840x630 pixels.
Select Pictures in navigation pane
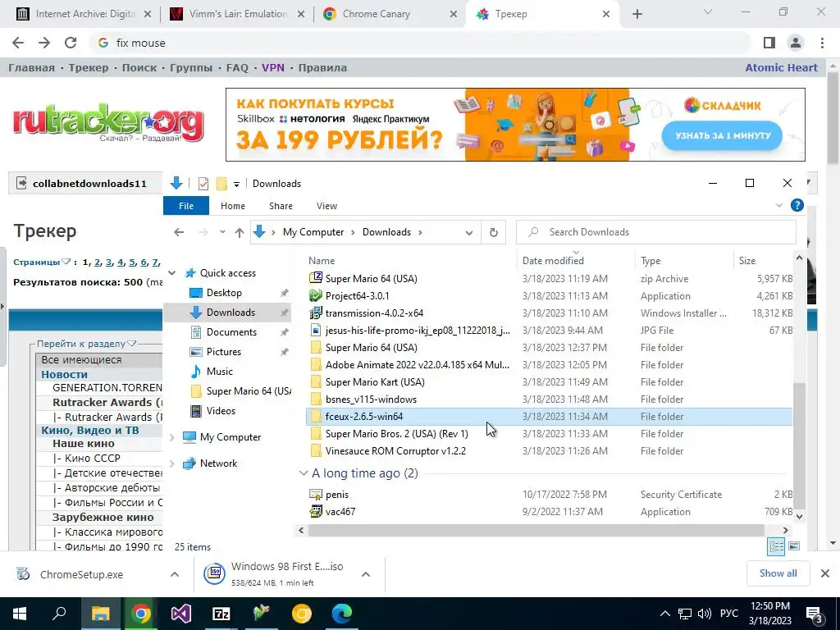(224, 352)
